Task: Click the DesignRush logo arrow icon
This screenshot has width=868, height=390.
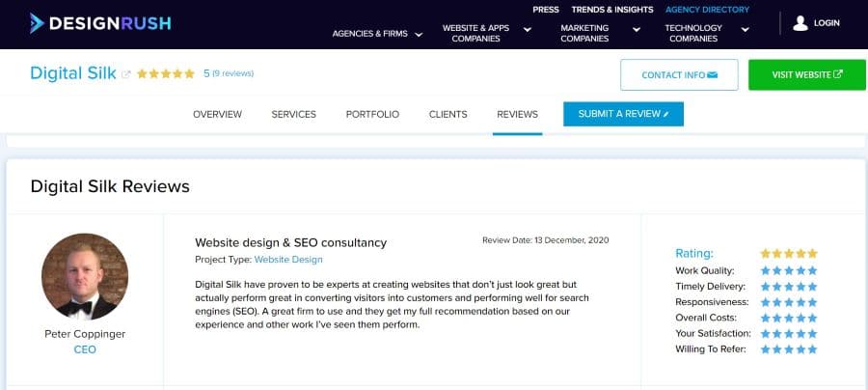Action: click(x=37, y=23)
